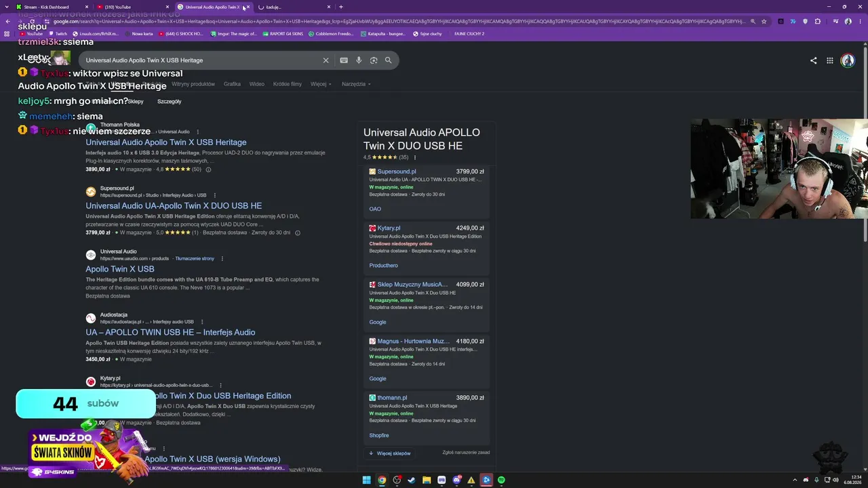Submit search with the magnifier icon
This screenshot has width=868, height=488.
click(389, 60)
